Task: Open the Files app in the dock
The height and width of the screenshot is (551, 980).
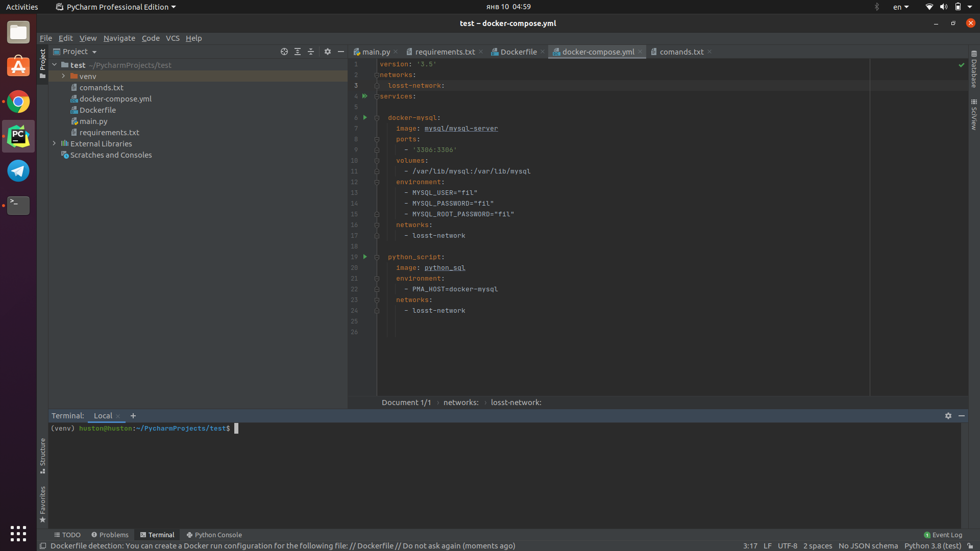Action: (x=18, y=33)
